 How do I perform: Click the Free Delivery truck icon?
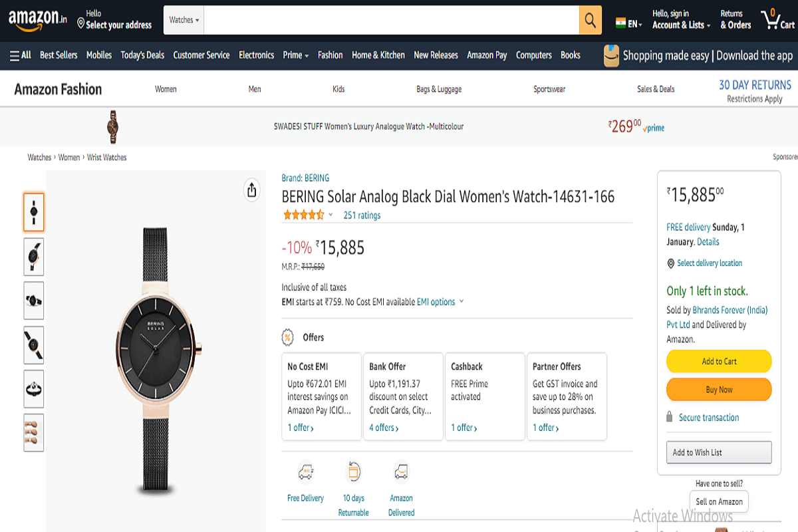305,471
